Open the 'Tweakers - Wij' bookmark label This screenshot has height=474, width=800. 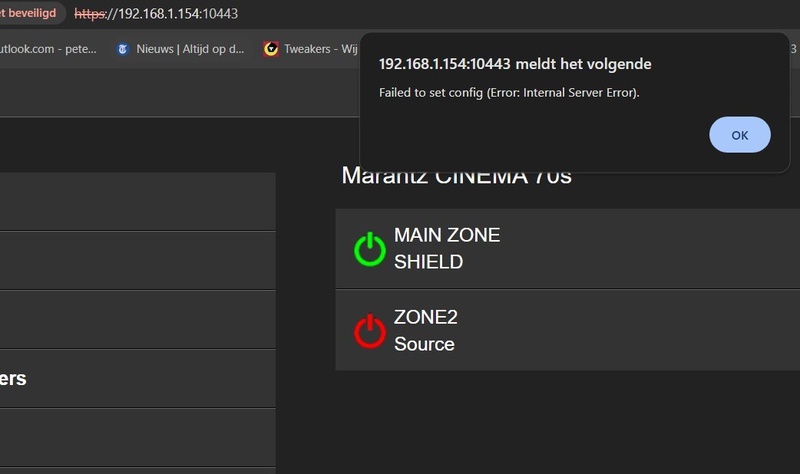click(x=320, y=49)
